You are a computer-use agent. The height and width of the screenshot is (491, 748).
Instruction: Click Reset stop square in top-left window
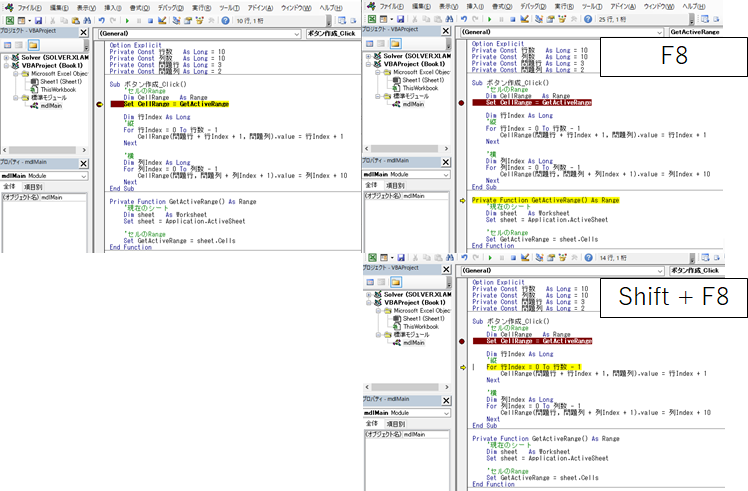(150, 21)
